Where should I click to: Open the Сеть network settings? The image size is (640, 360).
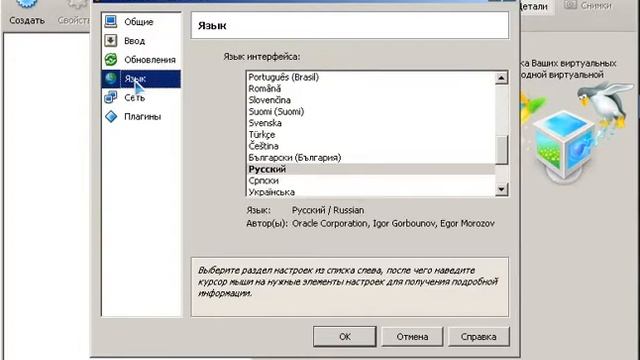[x=141, y=98]
